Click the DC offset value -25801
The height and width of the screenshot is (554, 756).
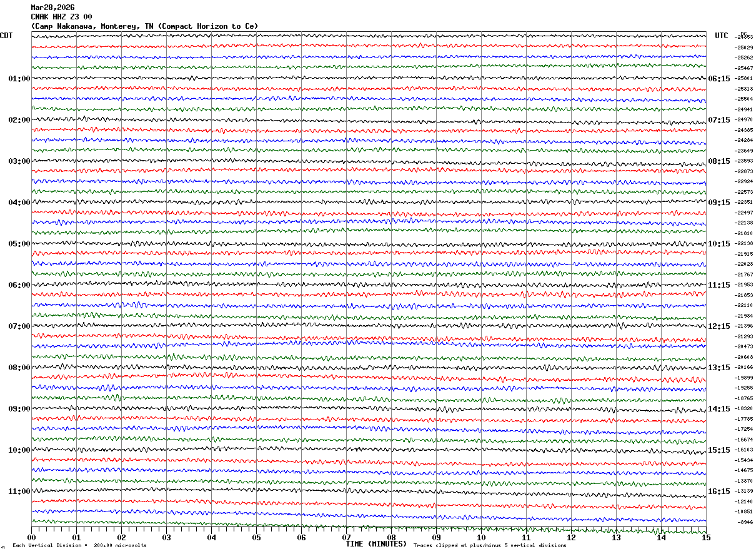pos(744,79)
